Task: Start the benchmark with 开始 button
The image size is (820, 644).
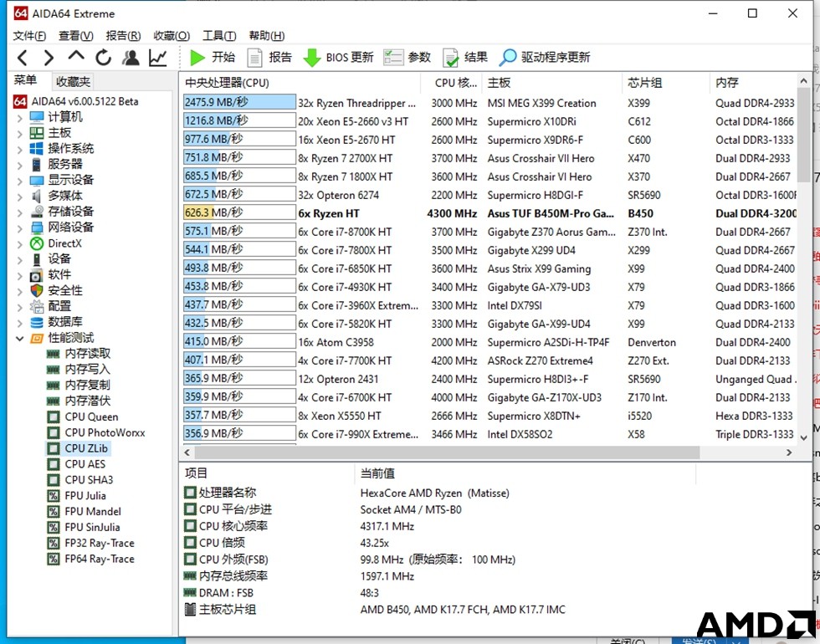Action: [x=213, y=57]
